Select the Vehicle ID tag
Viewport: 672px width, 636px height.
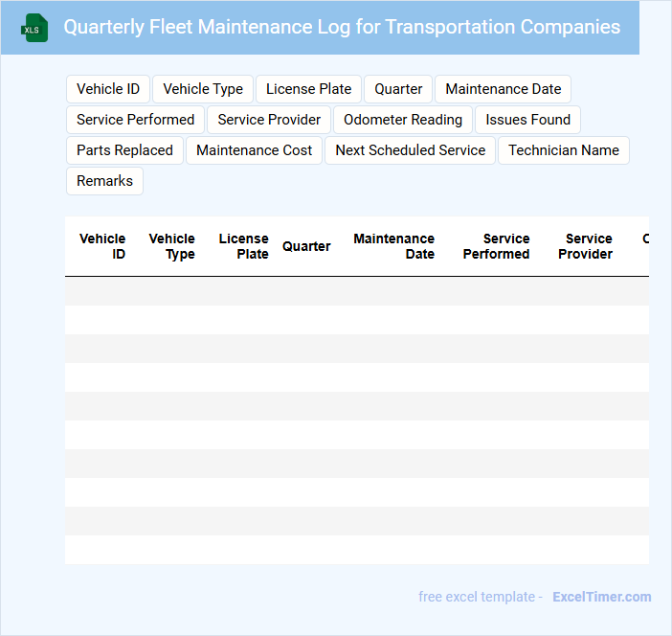tap(108, 89)
